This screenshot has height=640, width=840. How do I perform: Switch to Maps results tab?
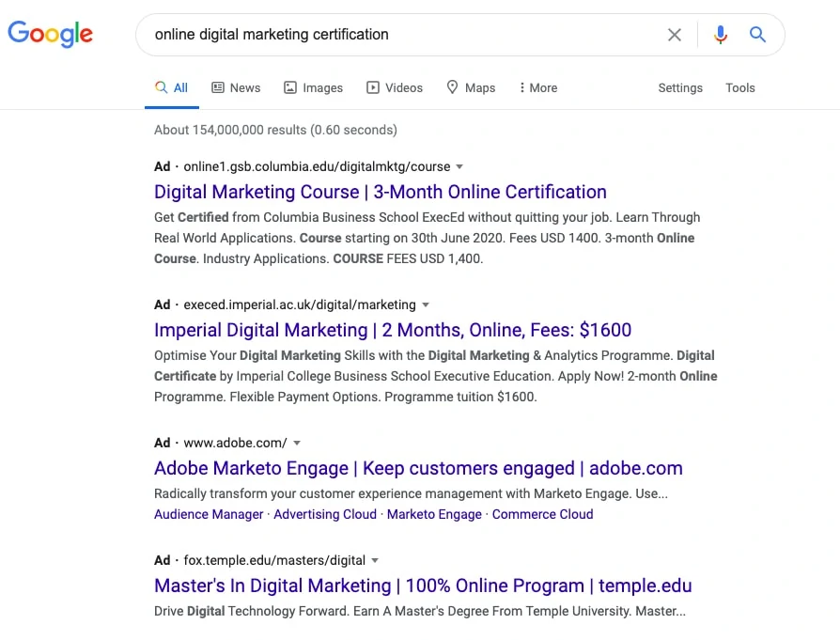point(470,87)
